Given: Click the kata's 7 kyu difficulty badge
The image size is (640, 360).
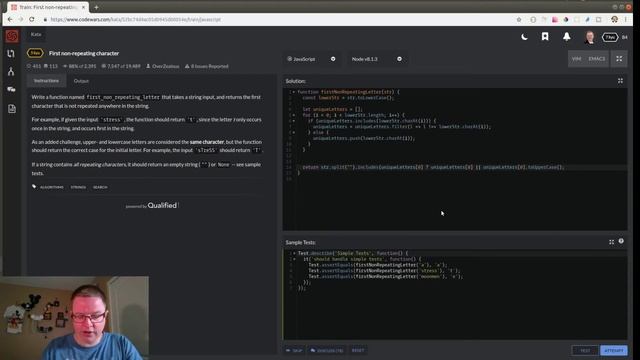Looking at the screenshot, I should (x=35, y=53).
